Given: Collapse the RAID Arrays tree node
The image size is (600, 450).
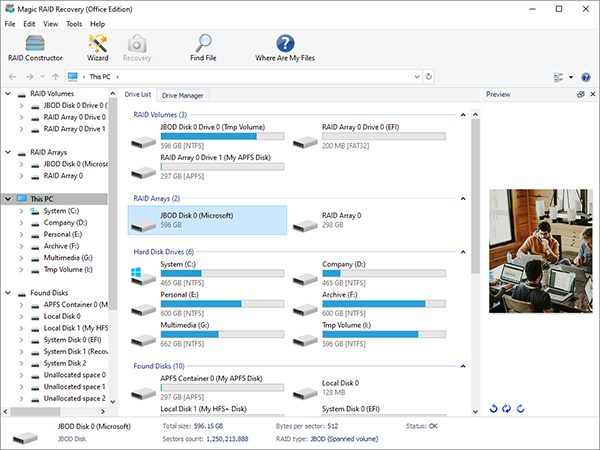Looking at the screenshot, I should click(8, 152).
